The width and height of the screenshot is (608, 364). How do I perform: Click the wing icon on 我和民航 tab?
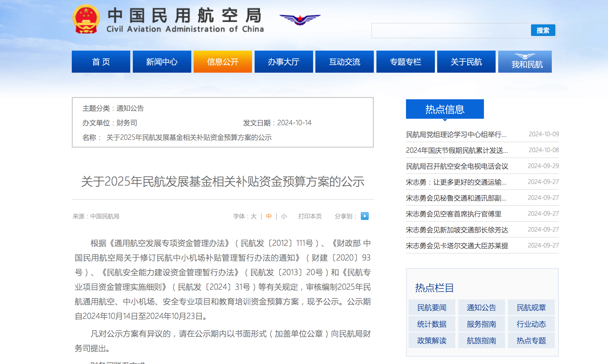[x=525, y=56]
